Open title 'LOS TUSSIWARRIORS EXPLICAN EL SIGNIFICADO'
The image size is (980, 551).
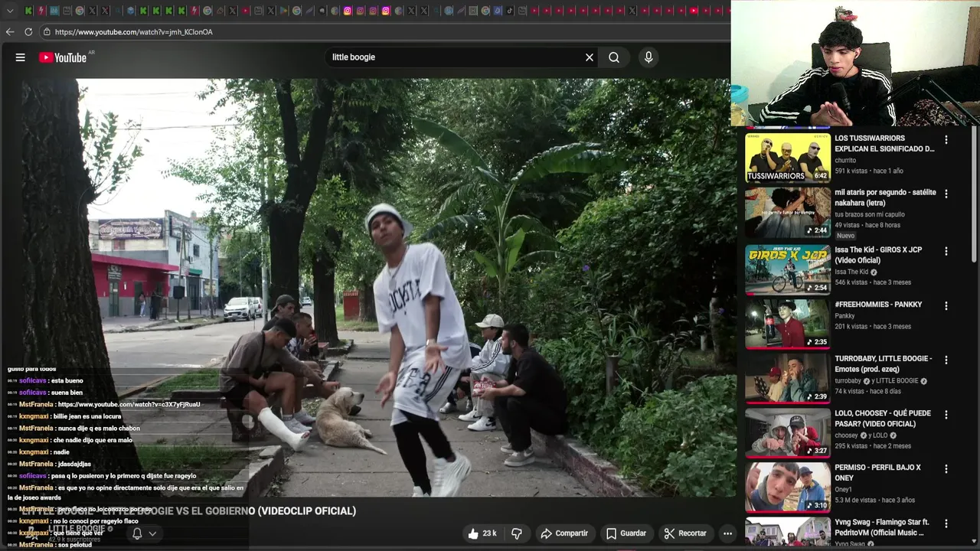point(884,144)
